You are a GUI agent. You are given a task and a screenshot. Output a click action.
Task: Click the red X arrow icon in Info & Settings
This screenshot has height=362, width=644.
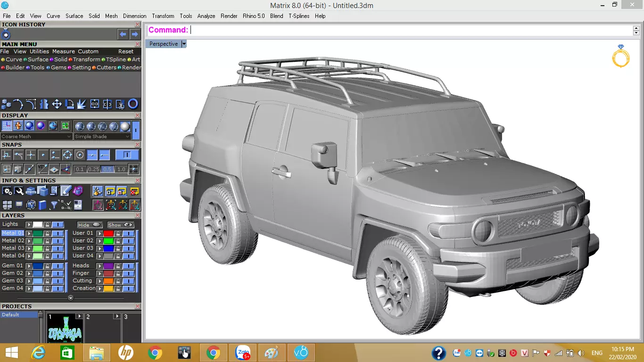(134, 191)
